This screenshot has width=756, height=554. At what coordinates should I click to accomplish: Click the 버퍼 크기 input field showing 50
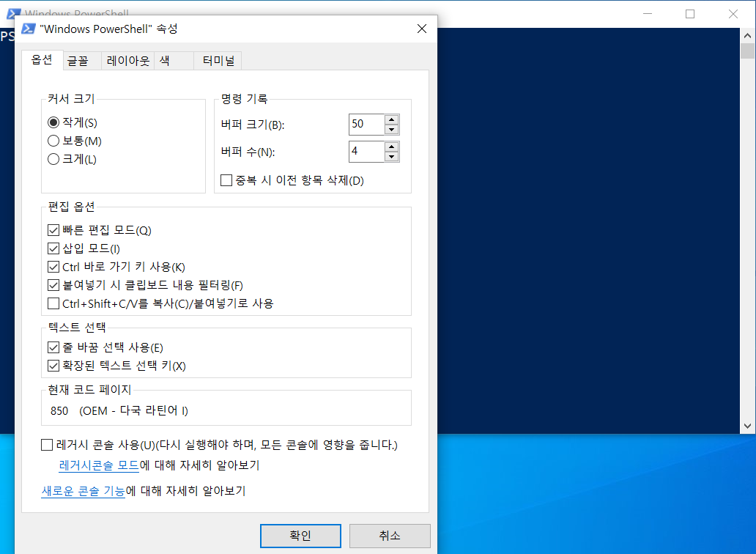coord(367,125)
